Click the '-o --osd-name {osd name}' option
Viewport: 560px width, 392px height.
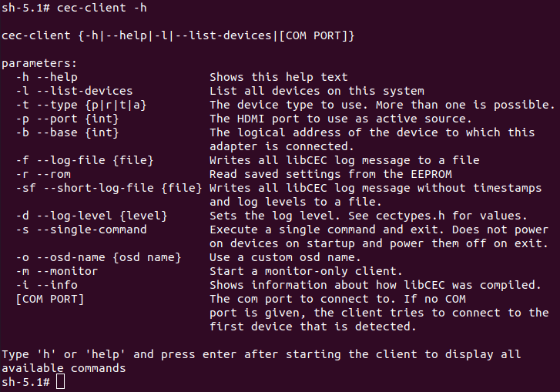tap(99, 257)
